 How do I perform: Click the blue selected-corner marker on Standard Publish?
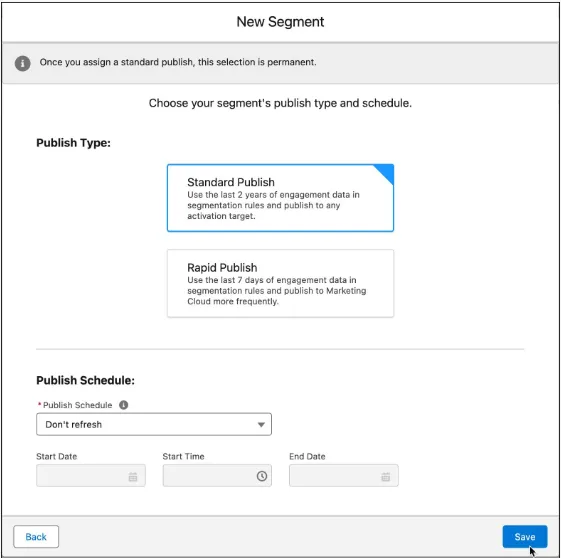coord(386,172)
